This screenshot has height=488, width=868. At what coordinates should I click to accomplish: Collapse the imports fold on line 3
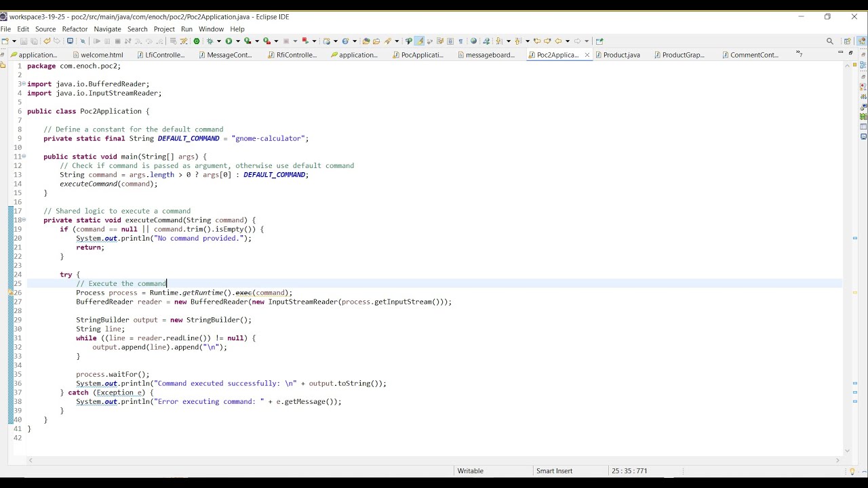[x=24, y=84]
